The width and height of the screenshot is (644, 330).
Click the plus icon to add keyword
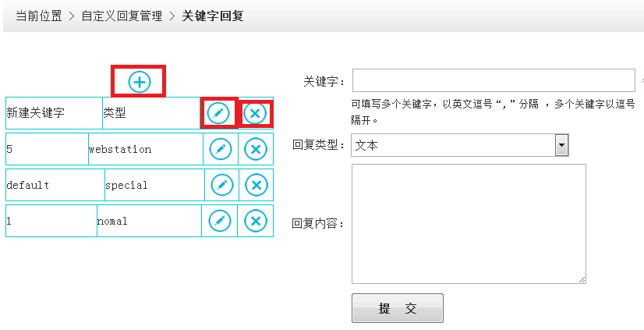[x=140, y=81]
